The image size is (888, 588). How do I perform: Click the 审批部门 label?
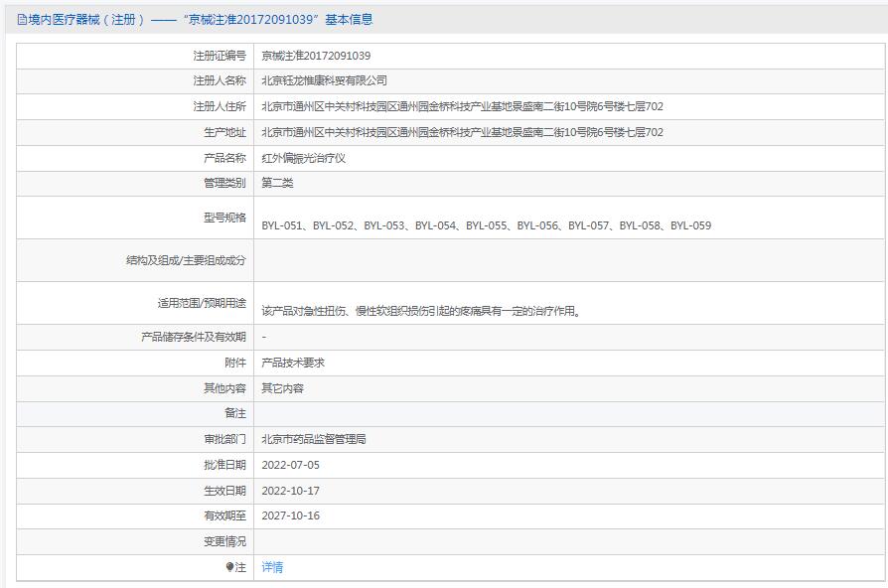point(224,439)
